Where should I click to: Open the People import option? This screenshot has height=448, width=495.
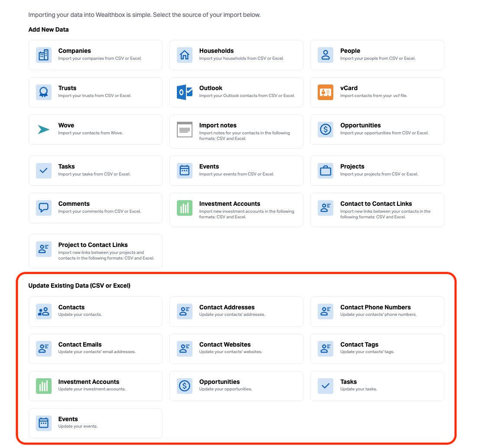[x=377, y=55]
